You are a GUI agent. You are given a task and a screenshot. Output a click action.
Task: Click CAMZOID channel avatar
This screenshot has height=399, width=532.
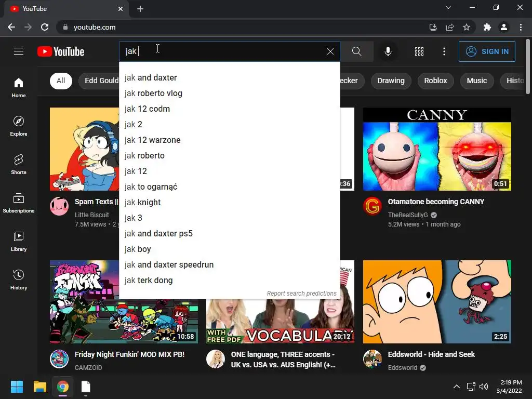[x=59, y=359]
